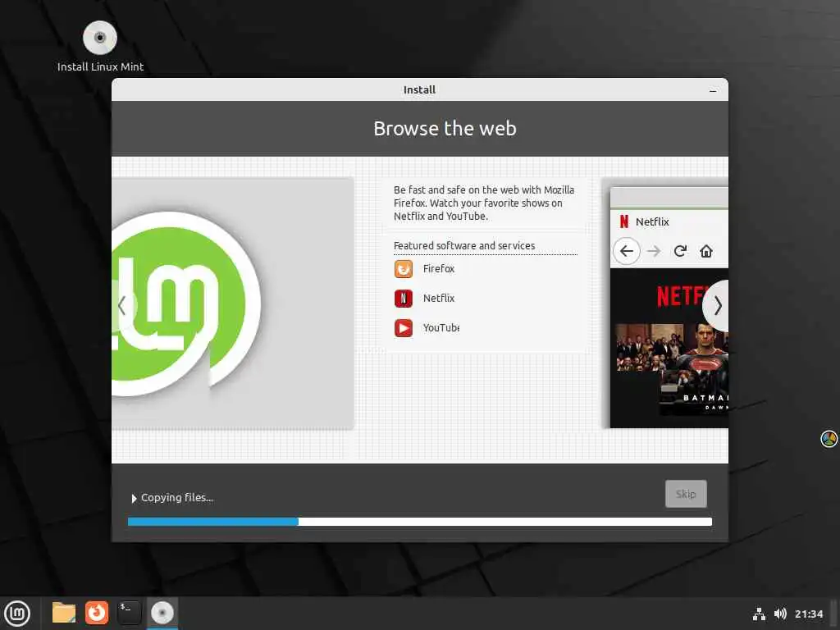Advance to next slide with right chevron
The width and height of the screenshot is (840, 630).
pos(717,306)
